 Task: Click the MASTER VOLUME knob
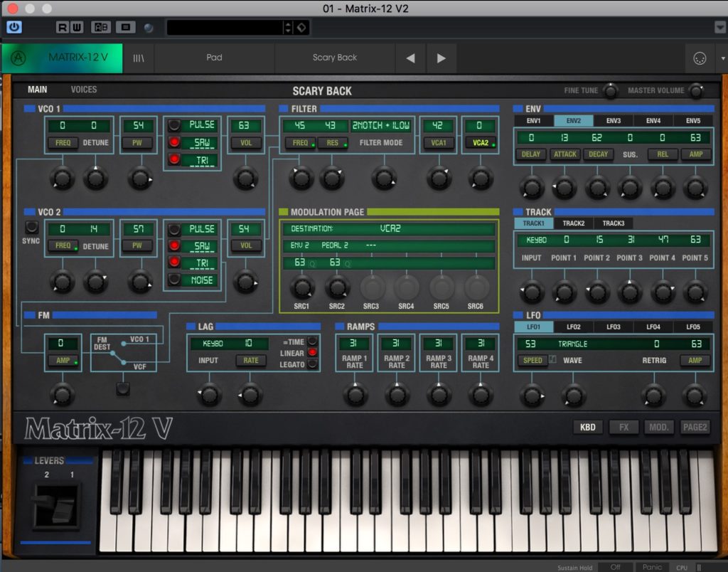click(696, 91)
